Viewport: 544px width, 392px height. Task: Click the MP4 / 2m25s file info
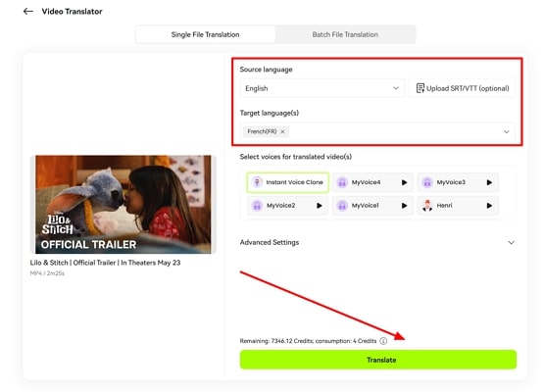[47, 273]
